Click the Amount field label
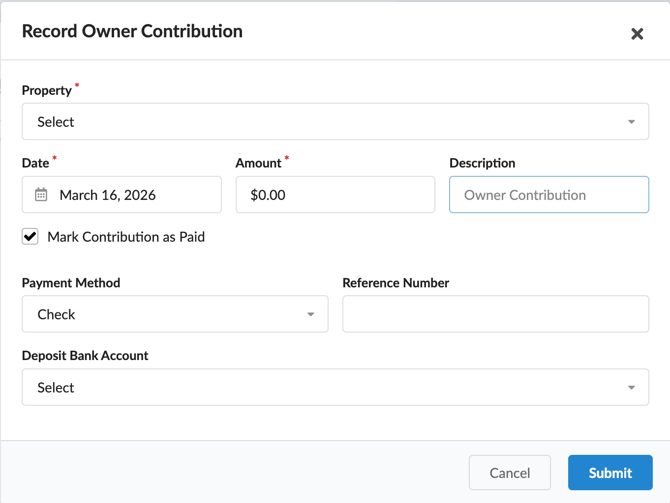The height and width of the screenshot is (503, 670). point(258,163)
